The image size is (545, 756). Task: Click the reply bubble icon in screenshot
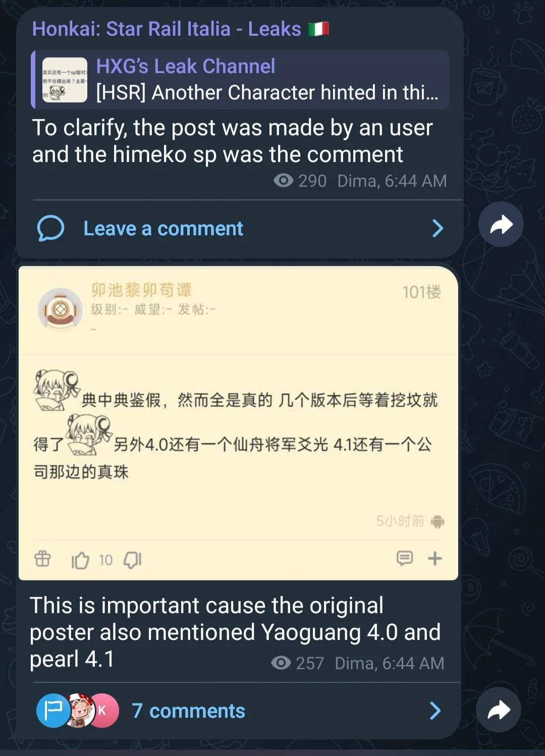pos(405,558)
